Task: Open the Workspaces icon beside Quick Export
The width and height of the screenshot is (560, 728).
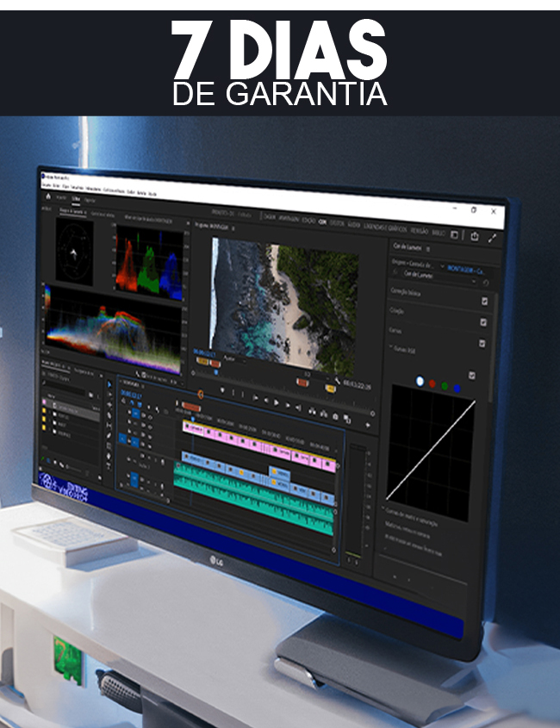Action: point(455,234)
